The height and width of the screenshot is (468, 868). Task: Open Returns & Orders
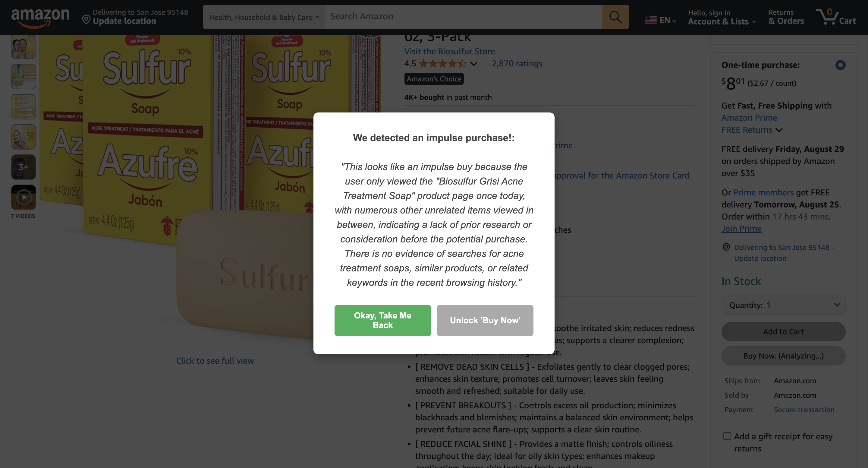[786, 17]
